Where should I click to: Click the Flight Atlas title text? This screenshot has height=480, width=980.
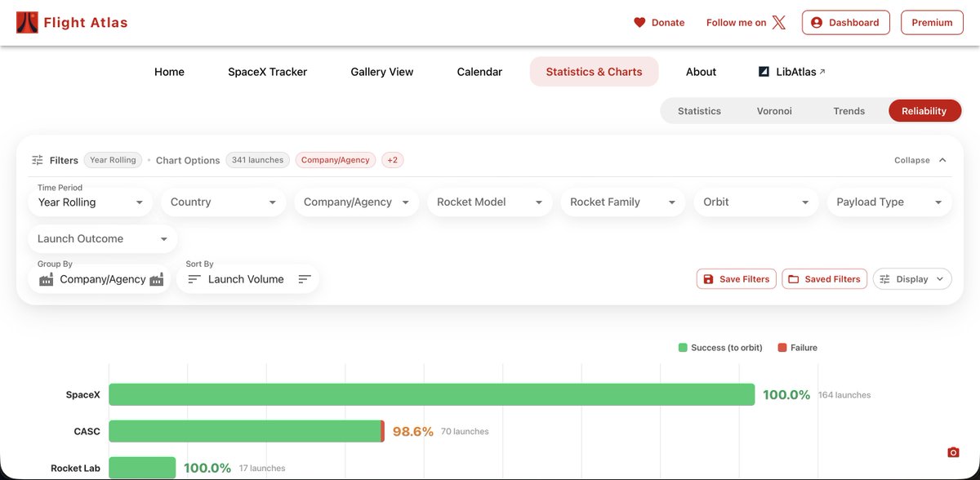[x=86, y=22]
